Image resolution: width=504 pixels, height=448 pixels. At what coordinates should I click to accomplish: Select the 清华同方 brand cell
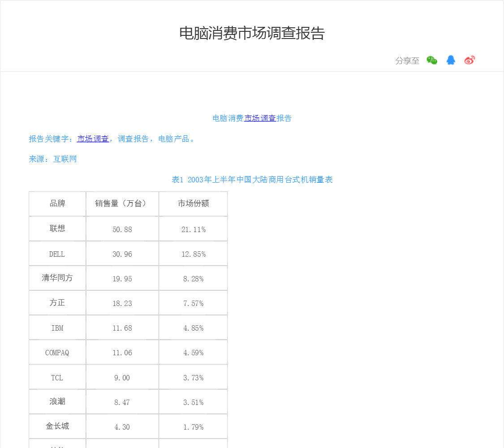57,278
